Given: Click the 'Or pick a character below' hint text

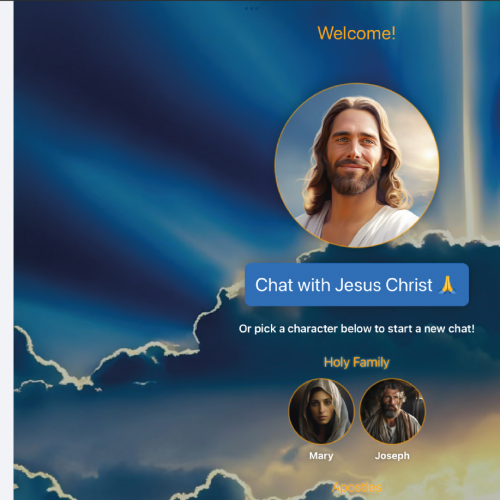Looking at the screenshot, I should [357, 329].
